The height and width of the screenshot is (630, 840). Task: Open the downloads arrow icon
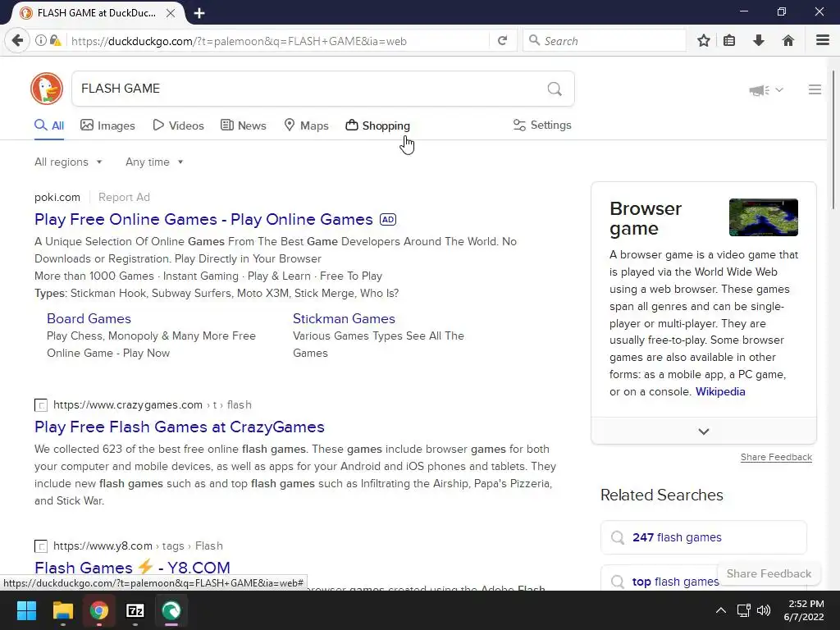[x=759, y=41]
